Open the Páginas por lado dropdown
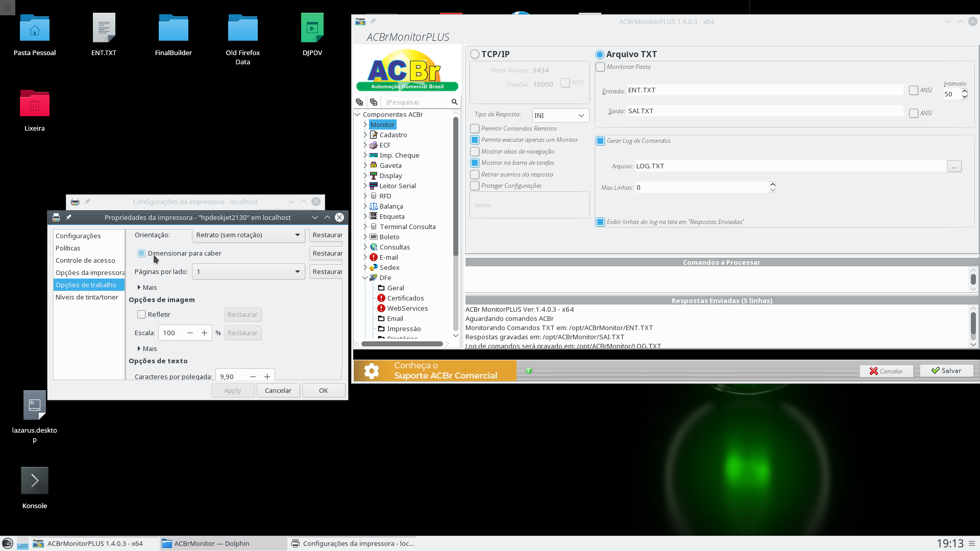The image size is (980, 551). pos(249,271)
